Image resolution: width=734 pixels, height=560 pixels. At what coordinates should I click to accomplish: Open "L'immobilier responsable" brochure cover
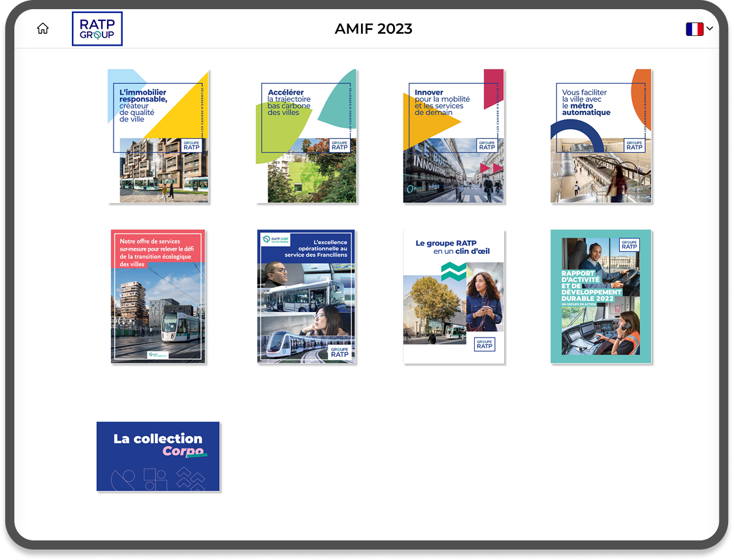click(x=159, y=136)
